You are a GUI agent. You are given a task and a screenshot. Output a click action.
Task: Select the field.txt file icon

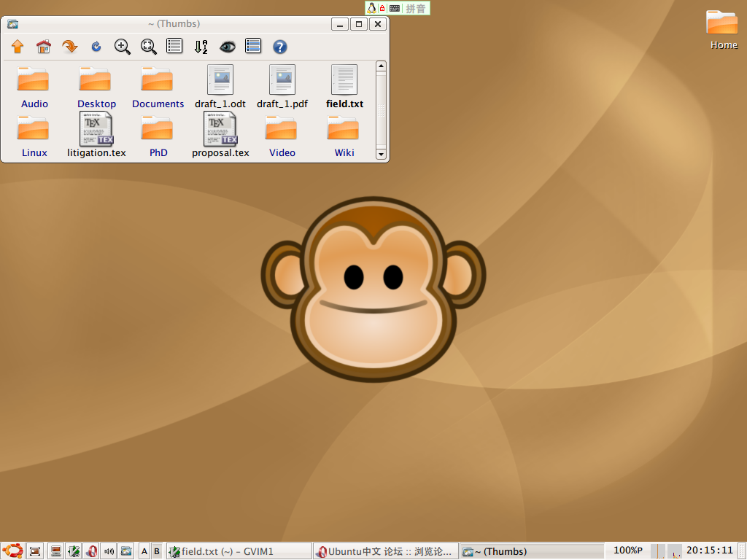coord(344,79)
